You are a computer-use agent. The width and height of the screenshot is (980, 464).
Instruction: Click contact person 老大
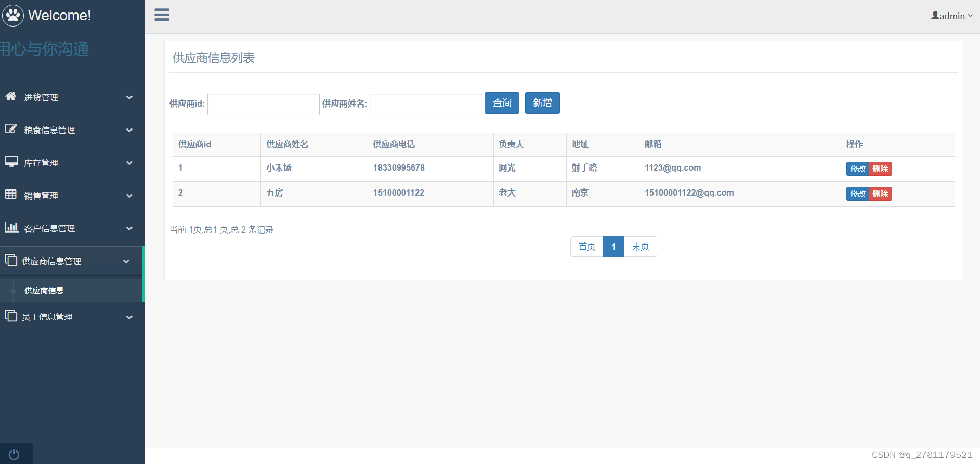[x=507, y=192]
